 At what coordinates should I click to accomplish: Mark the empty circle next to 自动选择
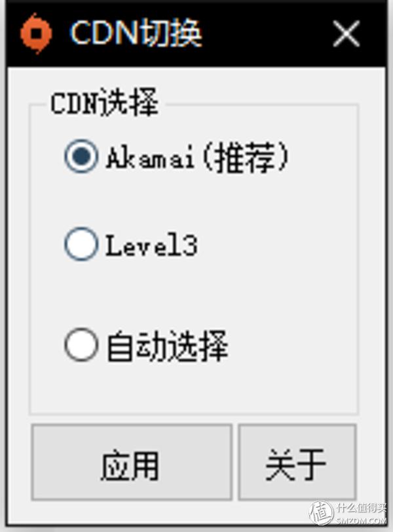(81, 345)
